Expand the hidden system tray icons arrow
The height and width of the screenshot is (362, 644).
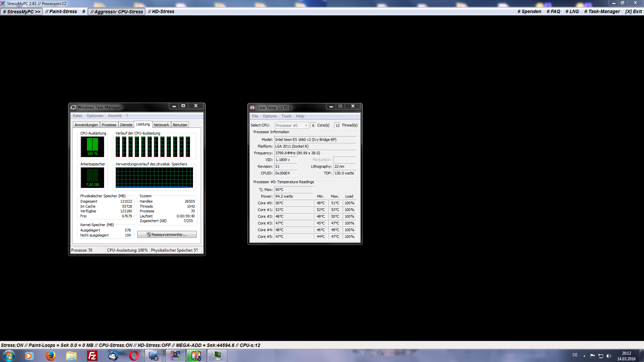pos(584,356)
